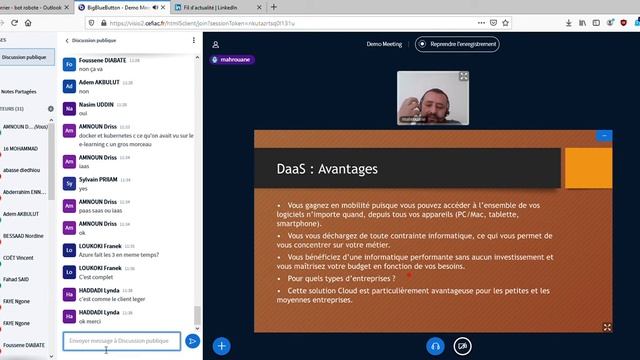Click Sylvain PRIAM's 'yes' message
The width and height of the screenshot is (640, 360).
(x=83, y=189)
